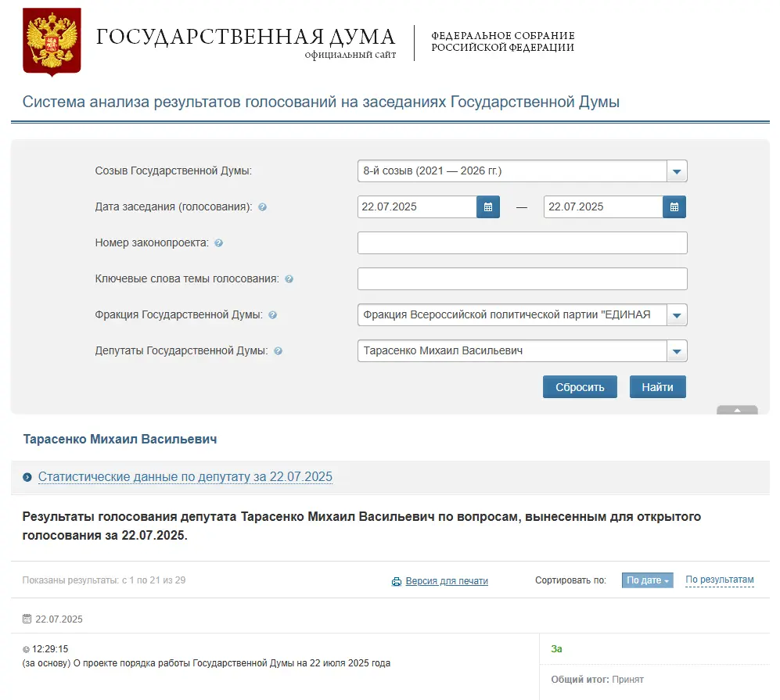The height and width of the screenshot is (700, 780).
Task: Click the vote result За
Action: coord(557,649)
